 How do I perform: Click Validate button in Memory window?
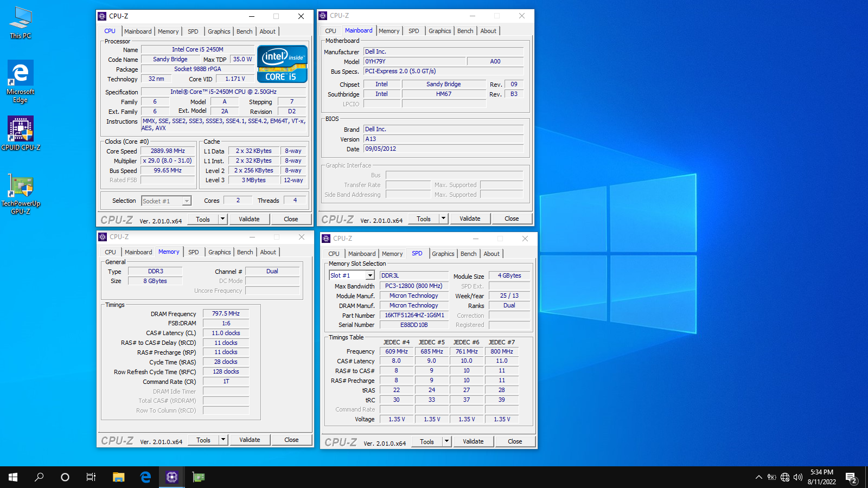point(250,440)
